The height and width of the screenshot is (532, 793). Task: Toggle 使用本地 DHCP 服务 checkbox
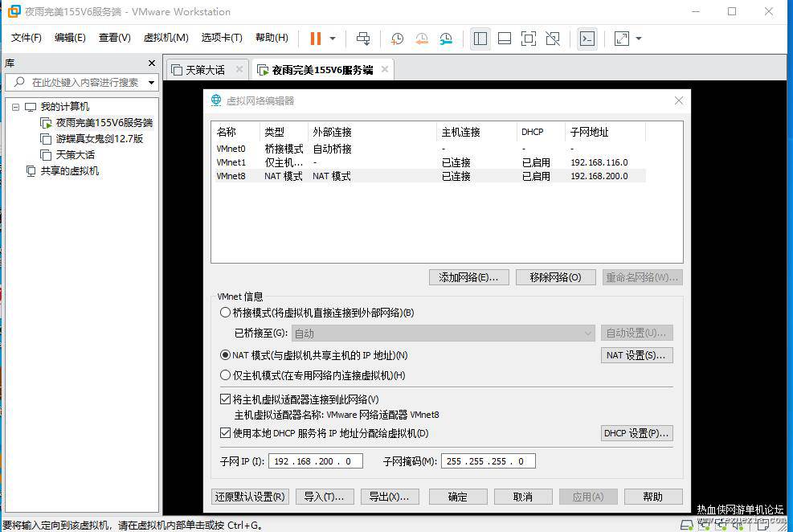click(225, 433)
